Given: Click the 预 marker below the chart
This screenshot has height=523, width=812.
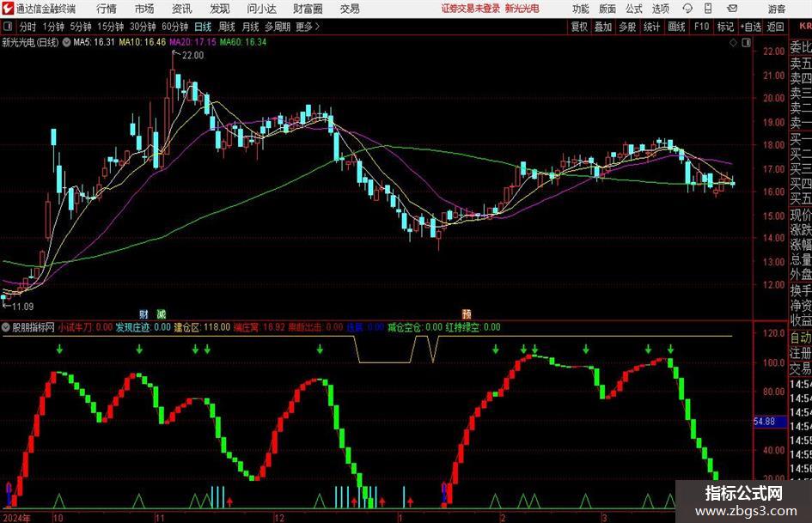Looking at the screenshot, I should click(467, 313).
